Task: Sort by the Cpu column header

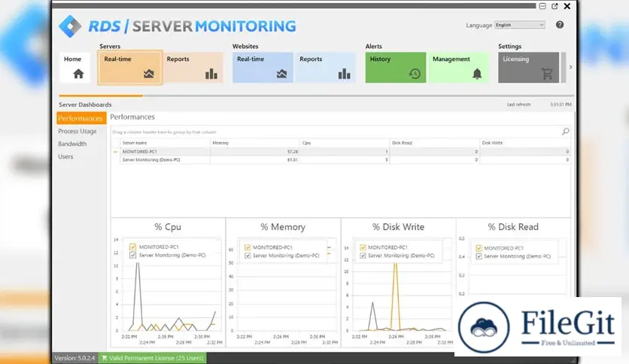Action: [345, 143]
